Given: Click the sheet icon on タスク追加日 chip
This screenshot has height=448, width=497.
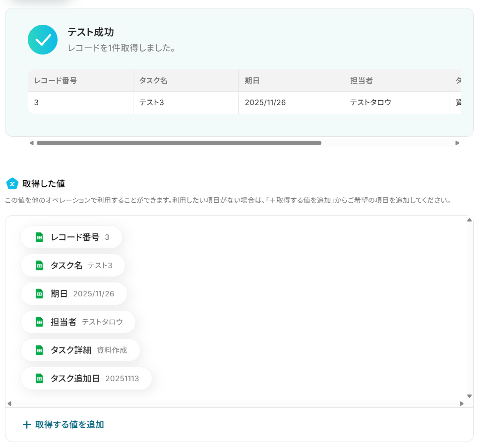Looking at the screenshot, I should [x=40, y=379].
